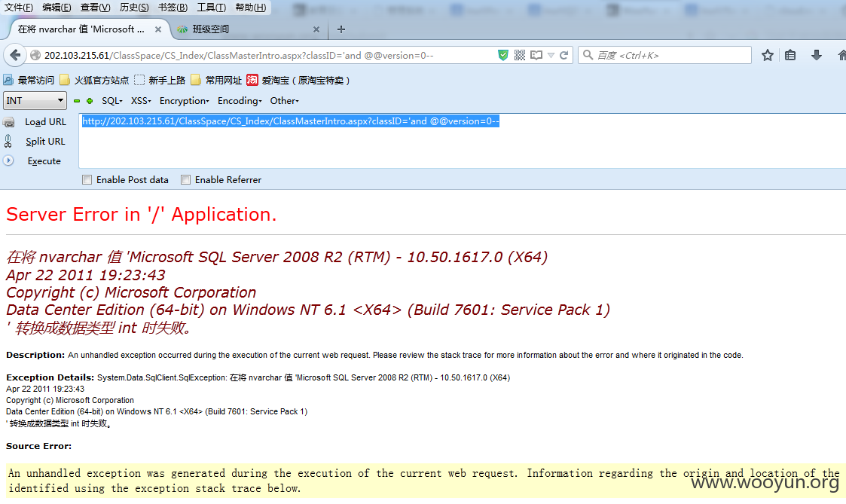The width and height of the screenshot is (846, 504).
Task: Expand the Encoding menu in HackBar
Action: click(240, 101)
